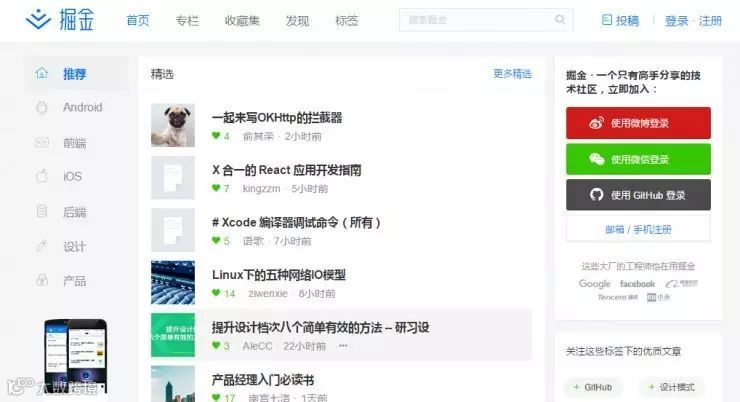Screen dimensions: 740x402
Task: Log in using the 微信 green button
Action: coord(638,159)
